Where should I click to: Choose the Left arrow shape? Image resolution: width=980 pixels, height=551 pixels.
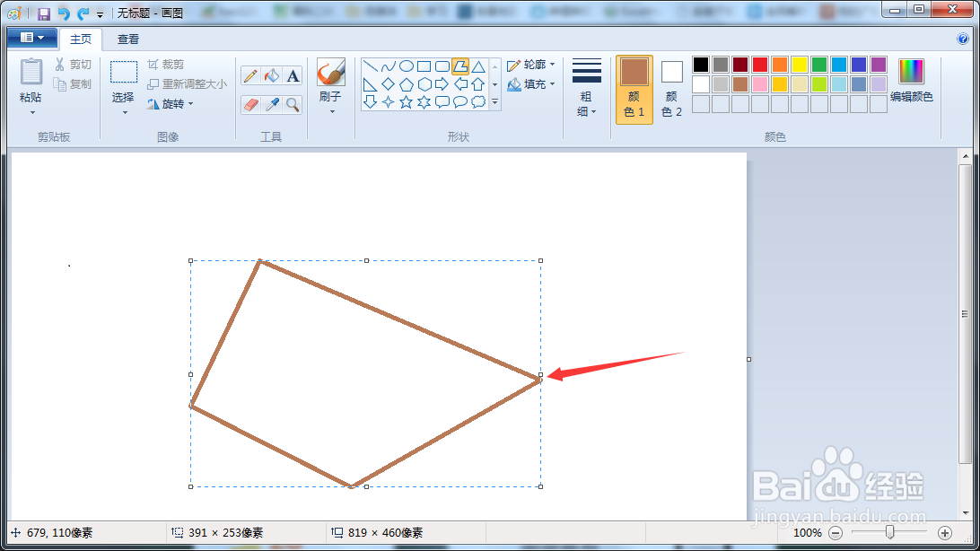click(460, 84)
